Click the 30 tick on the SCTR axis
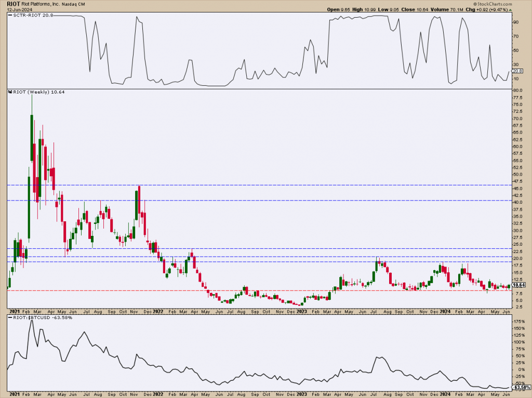 pyautogui.click(x=515, y=64)
